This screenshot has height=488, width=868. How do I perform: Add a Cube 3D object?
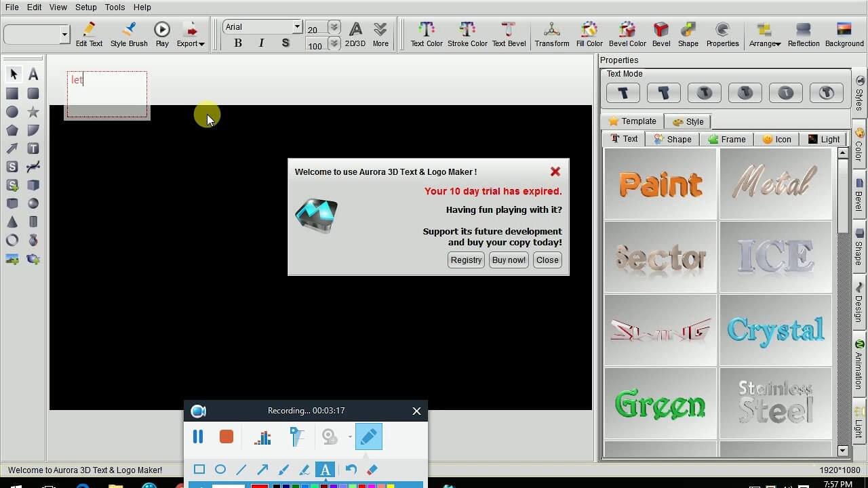click(x=33, y=185)
